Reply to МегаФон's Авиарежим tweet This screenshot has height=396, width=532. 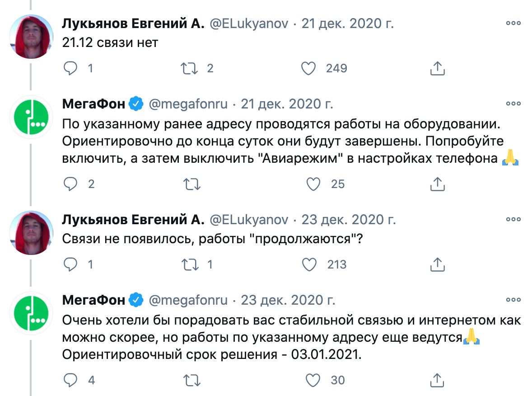pos(70,184)
